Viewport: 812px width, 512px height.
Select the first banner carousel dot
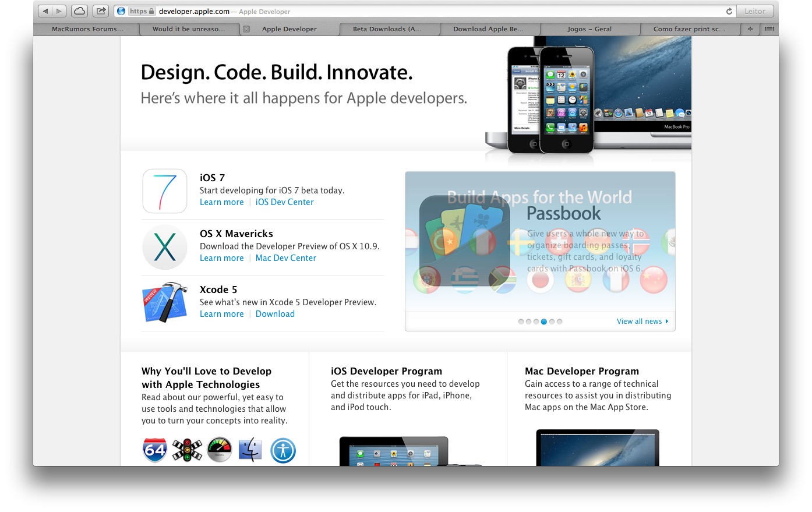pyautogui.click(x=521, y=322)
